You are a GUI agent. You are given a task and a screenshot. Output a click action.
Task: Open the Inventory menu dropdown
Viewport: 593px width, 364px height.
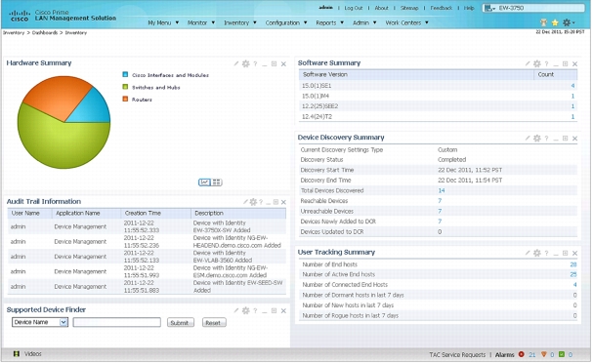tap(240, 22)
